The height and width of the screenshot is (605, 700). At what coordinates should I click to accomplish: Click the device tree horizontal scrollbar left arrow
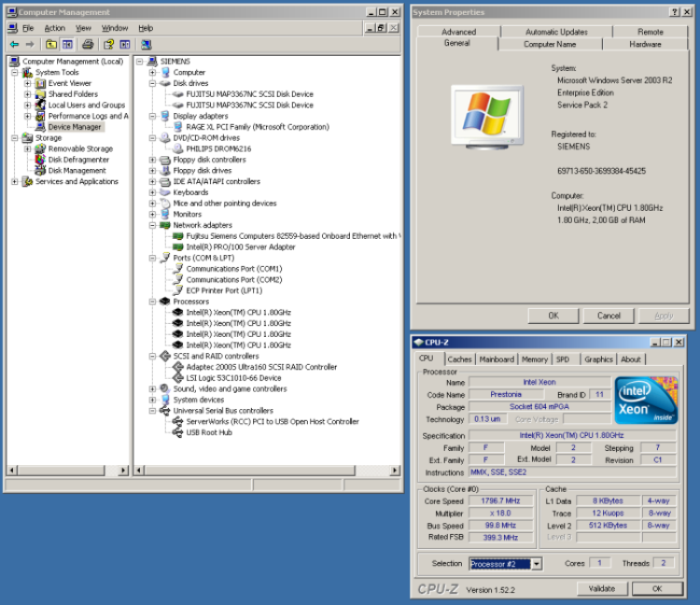tap(139, 470)
